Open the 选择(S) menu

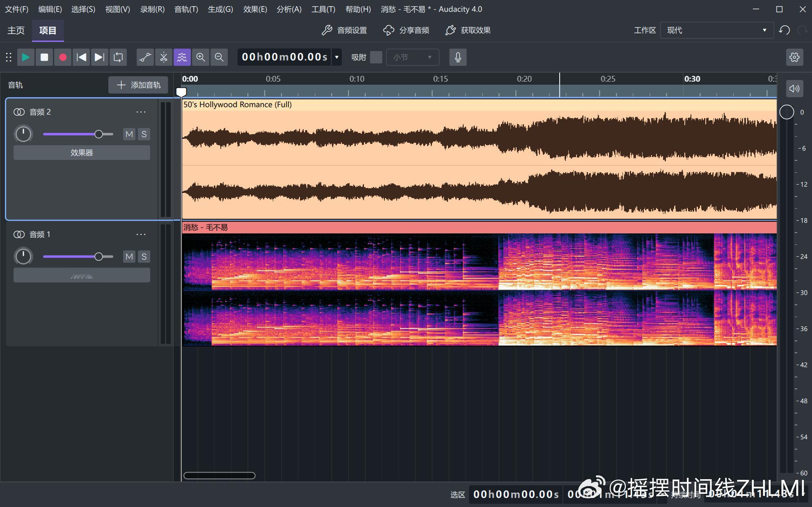pyautogui.click(x=83, y=9)
